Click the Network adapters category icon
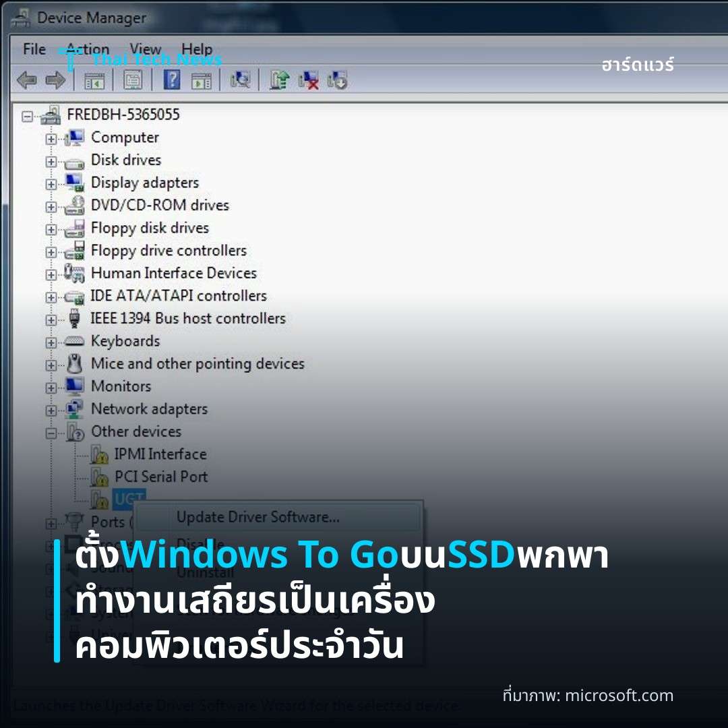Image resolution: width=728 pixels, height=728 pixels. coord(74,409)
